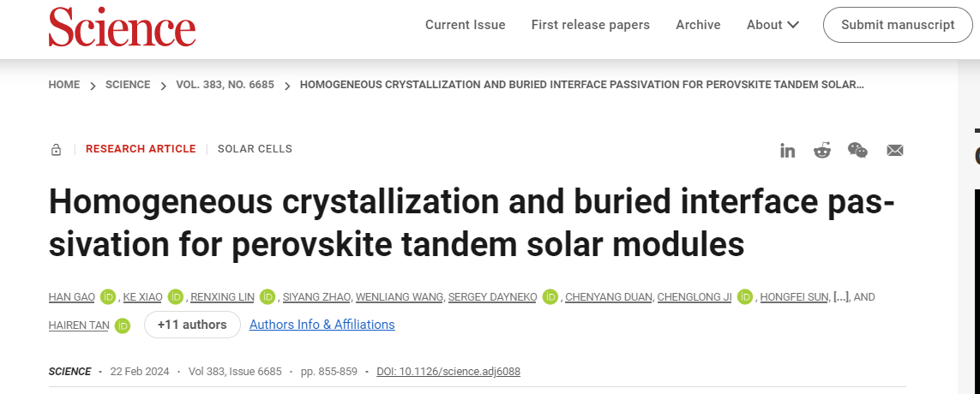Share article on Reddit

822,151
